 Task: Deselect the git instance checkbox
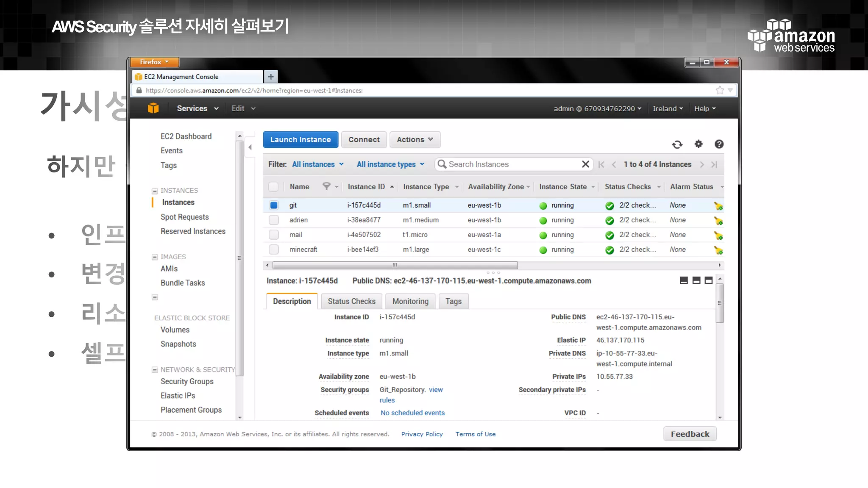pos(274,205)
